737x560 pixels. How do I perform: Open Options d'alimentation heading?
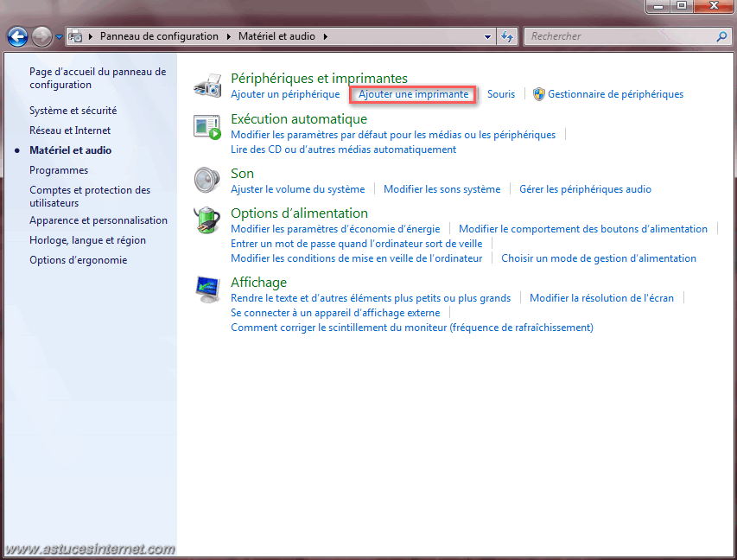coord(299,213)
